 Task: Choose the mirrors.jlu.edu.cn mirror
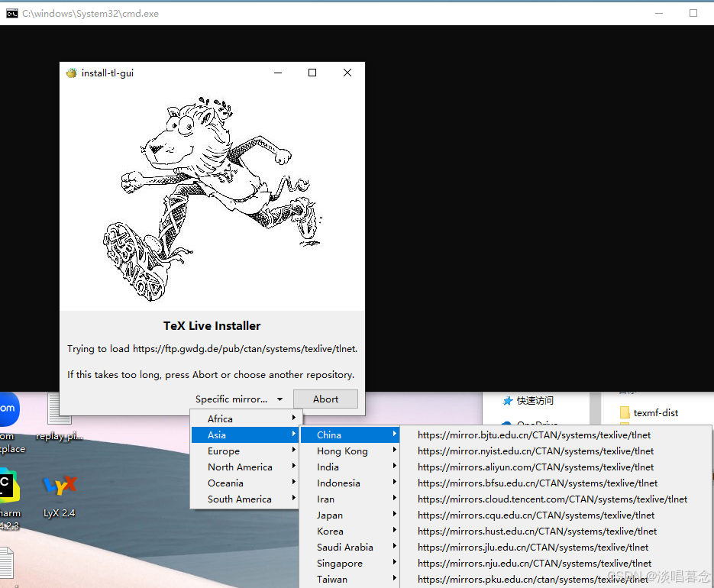(555, 547)
